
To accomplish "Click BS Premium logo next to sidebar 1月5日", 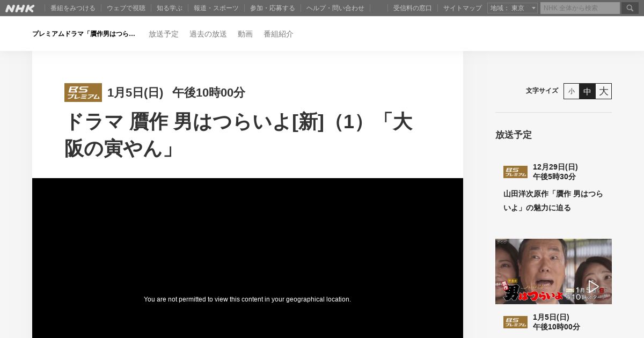I will pyautogui.click(x=515, y=322).
